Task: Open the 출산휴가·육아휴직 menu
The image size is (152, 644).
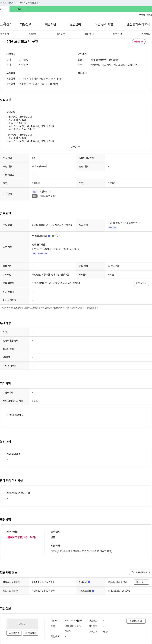Action: click(x=138, y=24)
